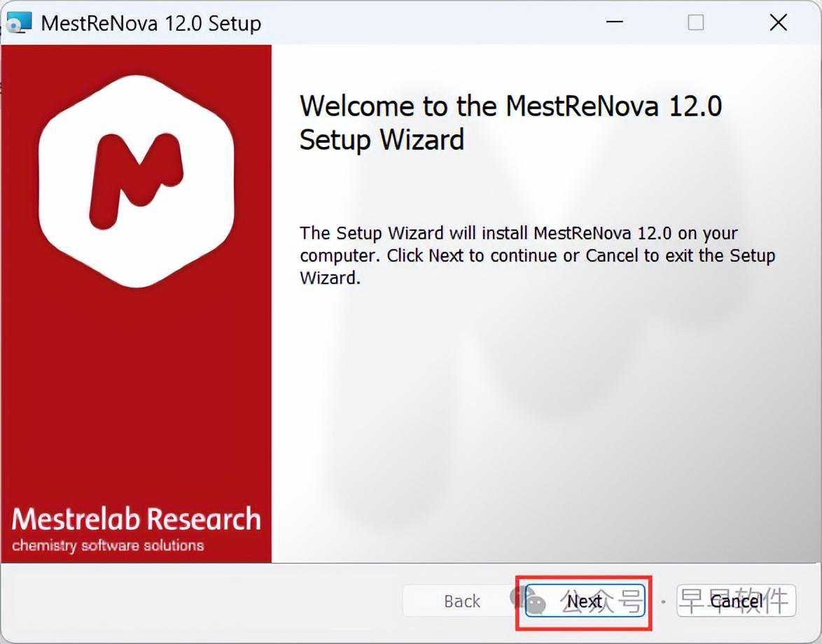Click the "Welcome to the MestReNova 12.0" heading
The width and height of the screenshot is (822, 644).
510,106
